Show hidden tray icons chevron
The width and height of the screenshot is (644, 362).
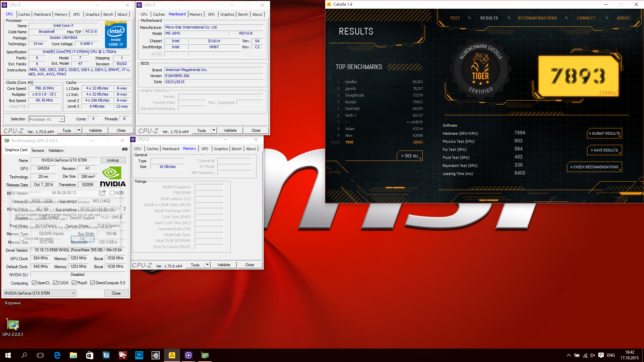click(569, 355)
